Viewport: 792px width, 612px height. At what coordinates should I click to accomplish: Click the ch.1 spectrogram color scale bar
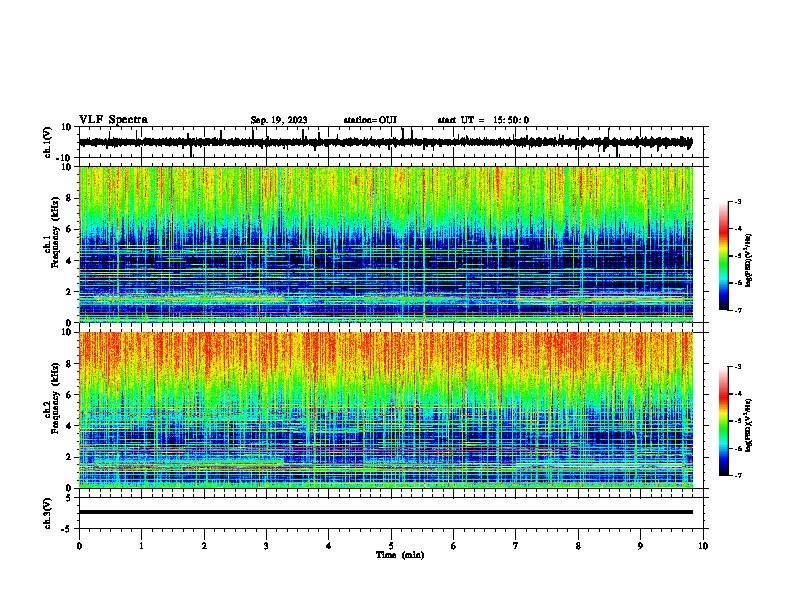point(724,256)
